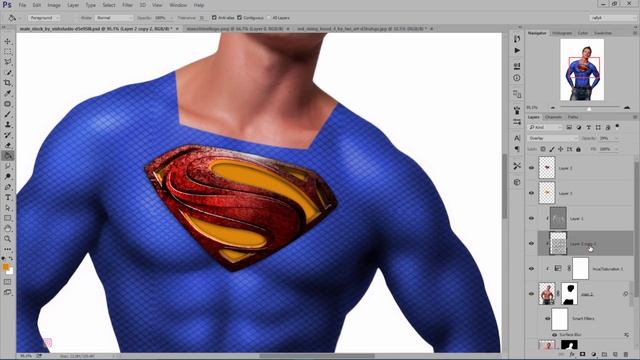
Task: Hide the layer with yellow emblem thumbnail
Action: click(x=531, y=193)
